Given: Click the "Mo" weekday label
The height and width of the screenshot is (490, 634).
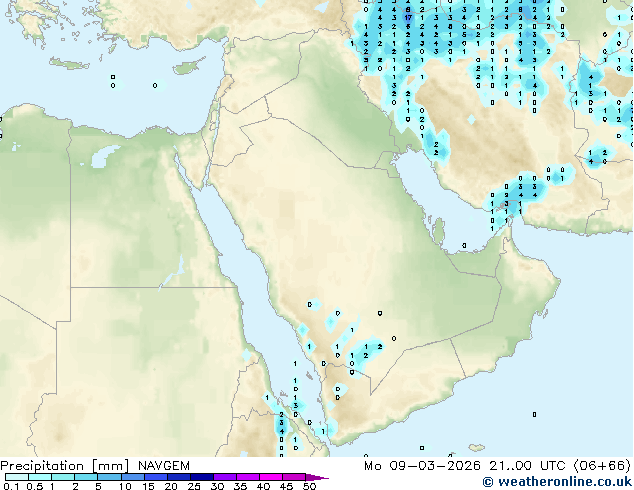Looking at the screenshot, I should [x=372, y=466].
